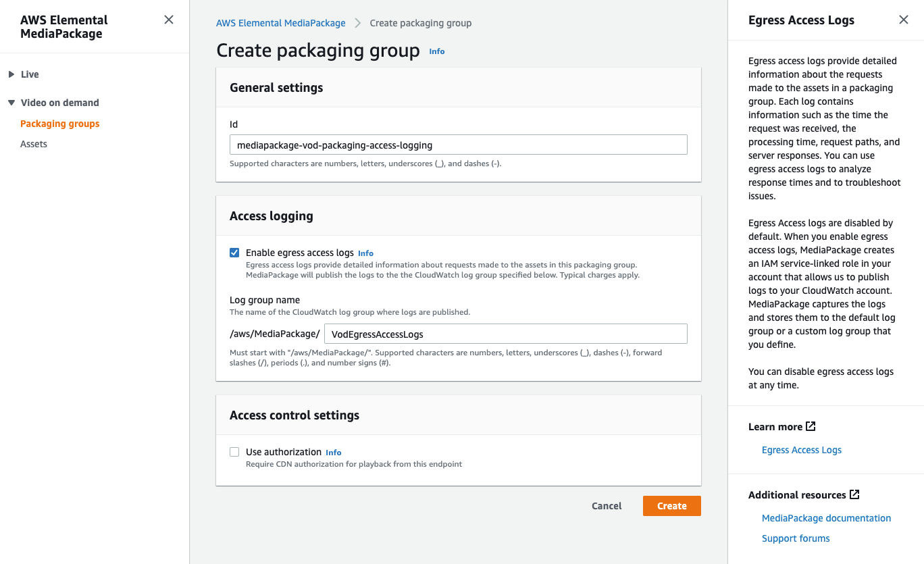
Task: Open Assets in the sidebar
Action: point(34,144)
